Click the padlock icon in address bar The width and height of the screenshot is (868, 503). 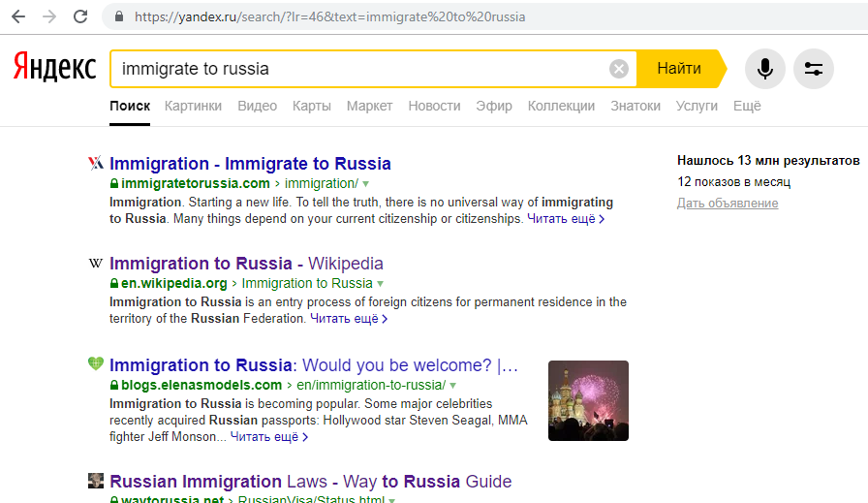coord(118,16)
